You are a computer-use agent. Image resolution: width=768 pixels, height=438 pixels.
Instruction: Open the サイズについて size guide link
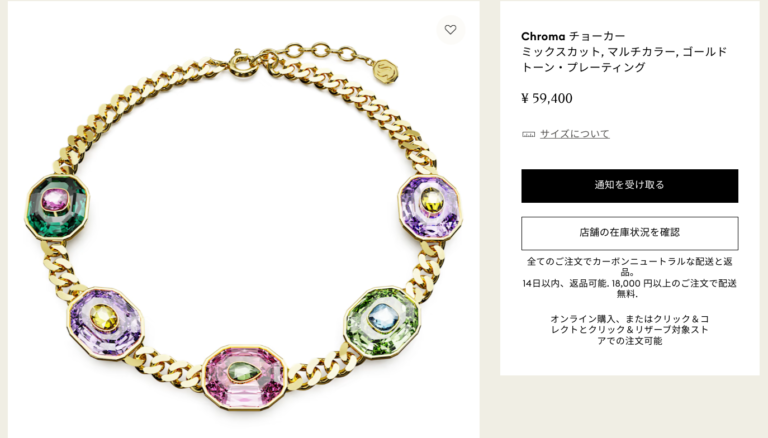click(x=575, y=134)
